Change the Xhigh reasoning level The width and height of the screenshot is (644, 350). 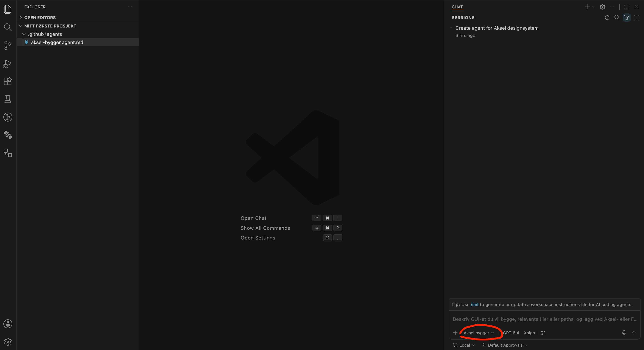[x=529, y=333]
